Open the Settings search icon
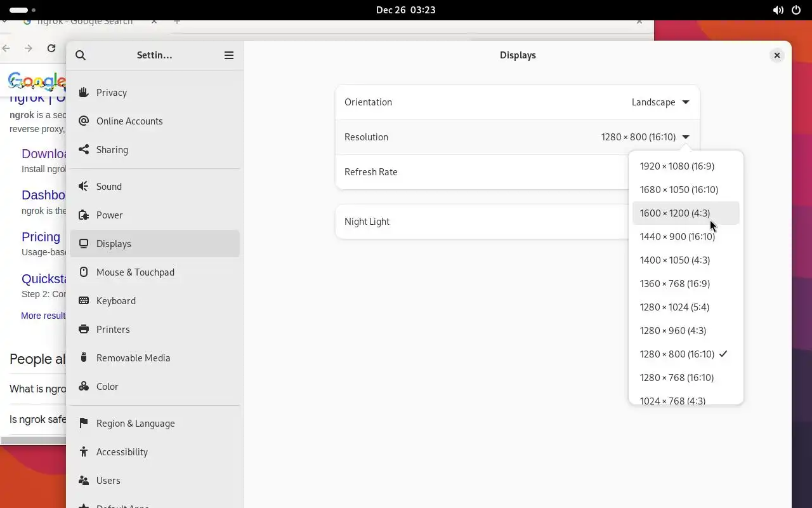This screenshot has width=812, height=508. pyautogui.click(x=81, y=55)
